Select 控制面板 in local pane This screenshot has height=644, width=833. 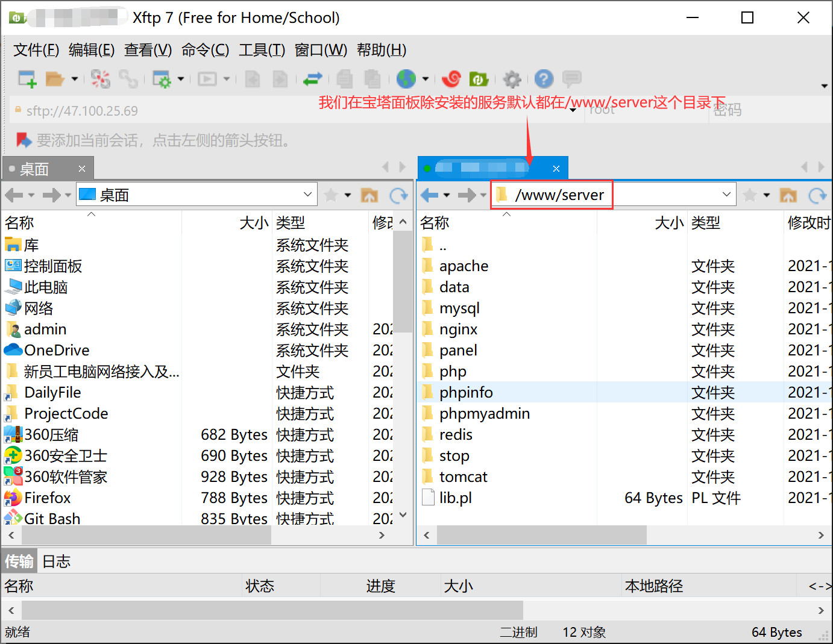click(x=53, y=266)
